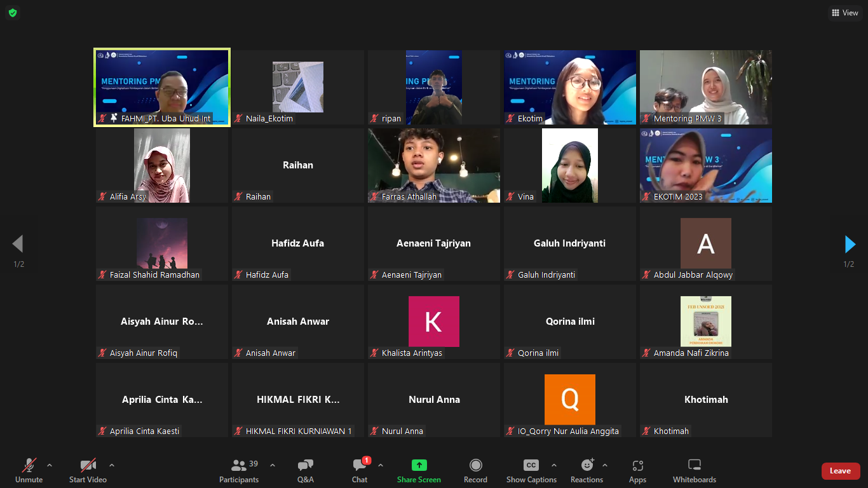Open the View layout menu
Screen dimensions: 868x488
click(x=845, y=13)
